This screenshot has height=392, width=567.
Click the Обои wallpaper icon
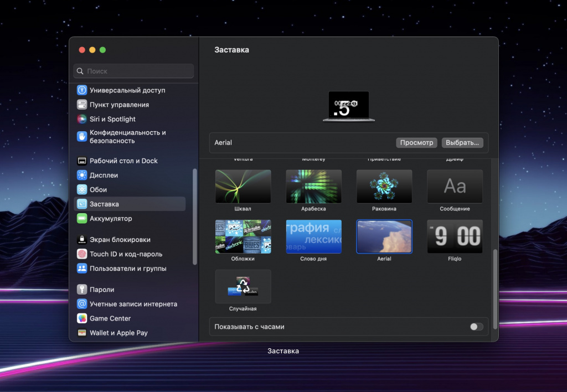tap(82, 190)
